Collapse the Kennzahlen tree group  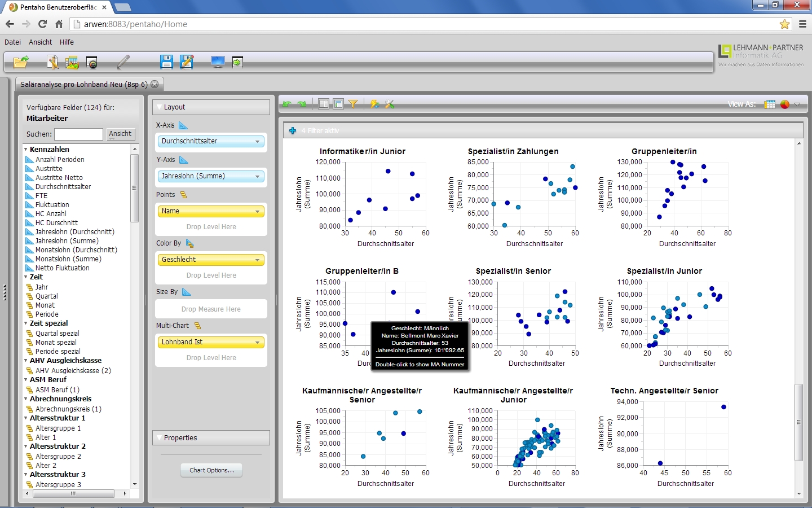click(26, 150)
